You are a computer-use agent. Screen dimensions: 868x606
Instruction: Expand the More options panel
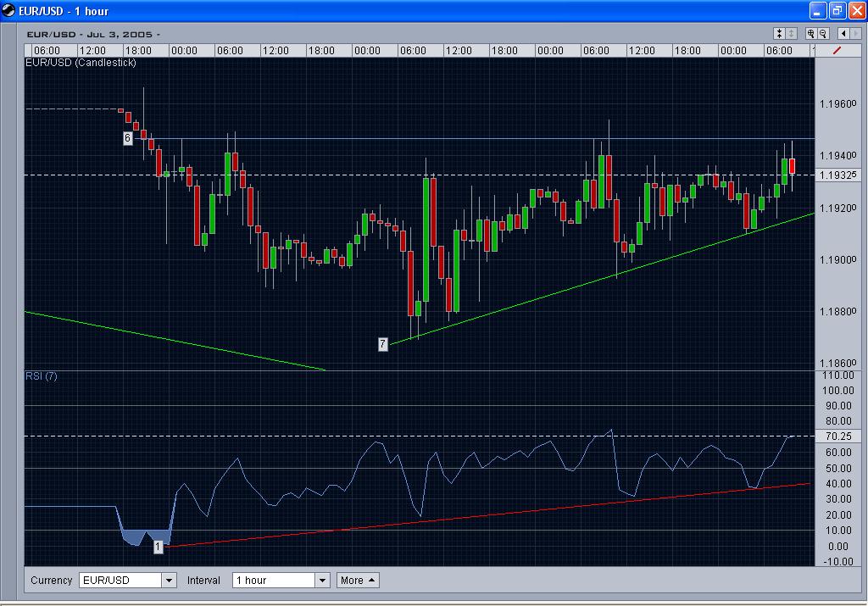click(357, 580)
